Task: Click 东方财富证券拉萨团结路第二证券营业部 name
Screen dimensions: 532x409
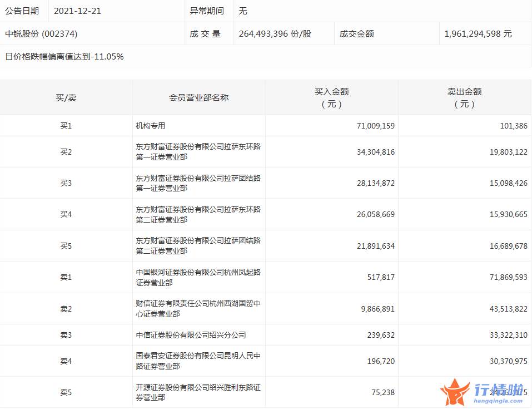Action: click(198, 246)
